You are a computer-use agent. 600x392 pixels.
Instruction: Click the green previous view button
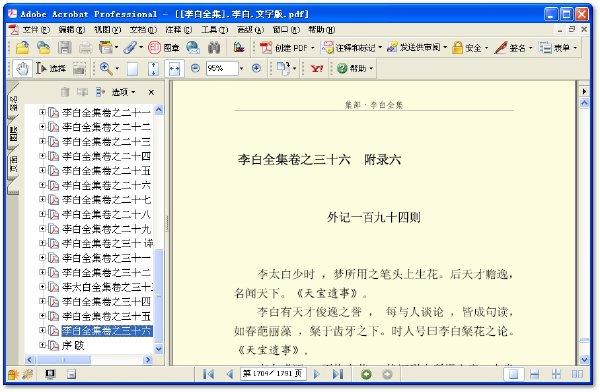(x=366, y=374)
